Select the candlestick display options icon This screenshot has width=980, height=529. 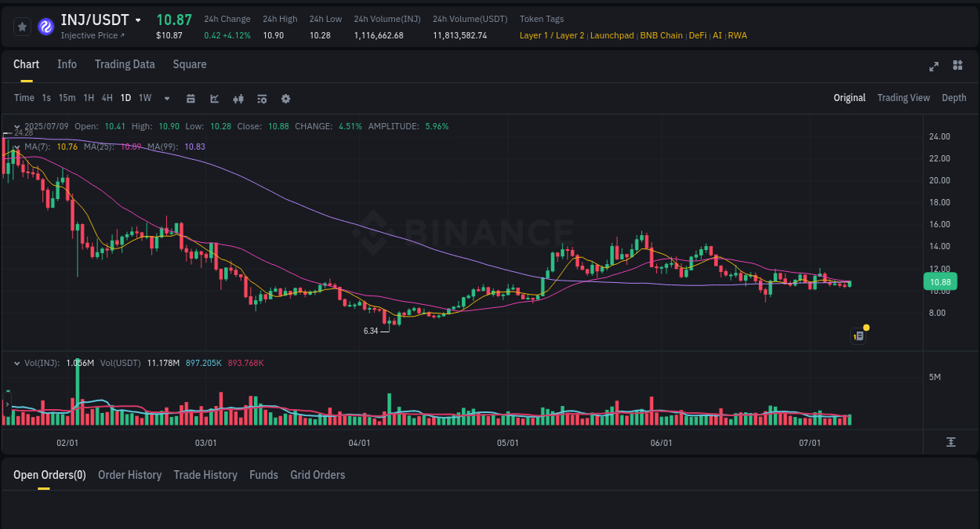pyautogui.click(x=238, y=98)
